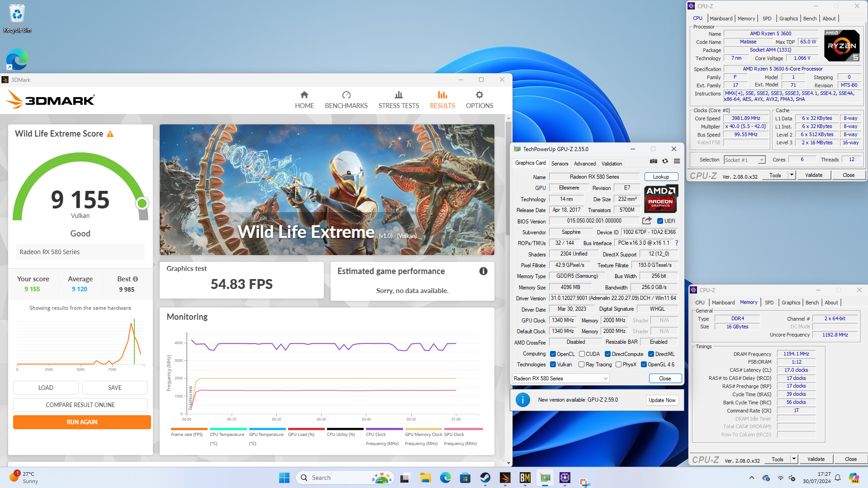Open File Explorer from the taskbar

coord(425,478)
